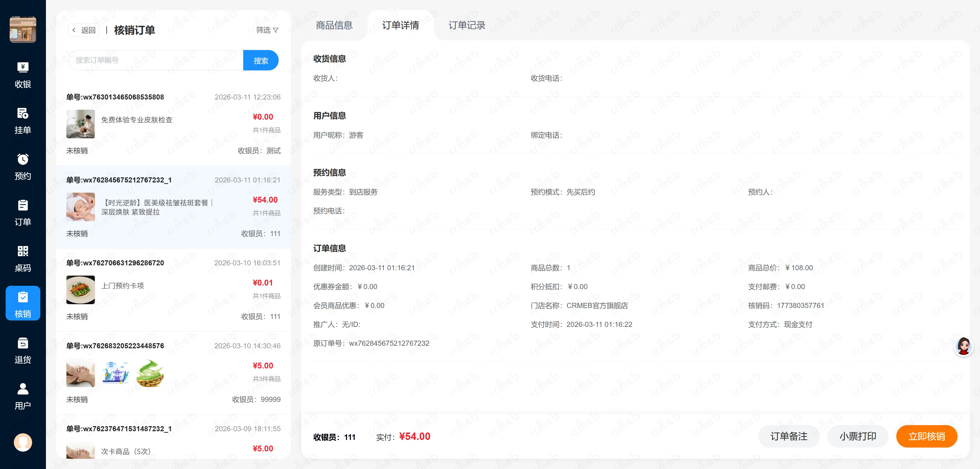This screenshot has width=980, height=469.
Task: Click the 小票打印 receipt print button
Action: coord(857,436)
